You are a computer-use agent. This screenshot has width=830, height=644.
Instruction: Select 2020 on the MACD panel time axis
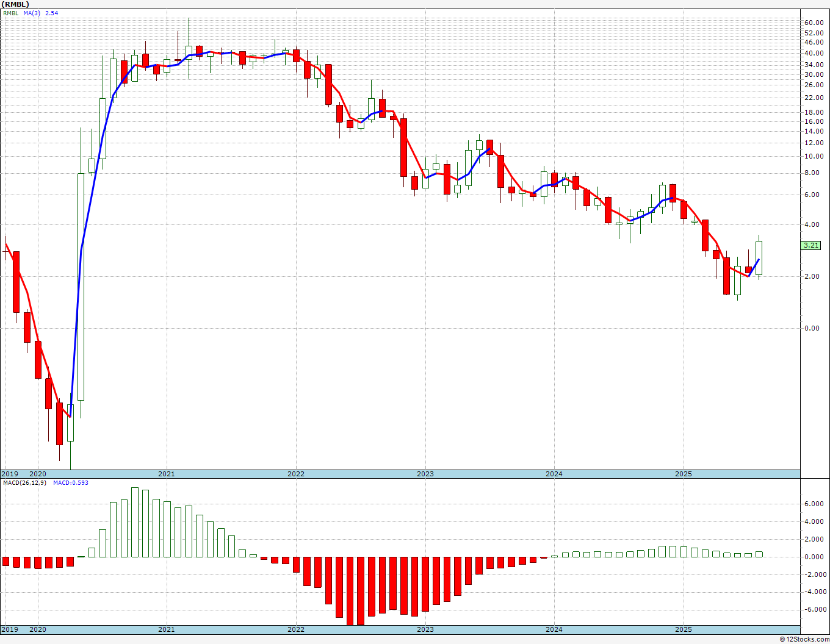[x=38, y=629]
